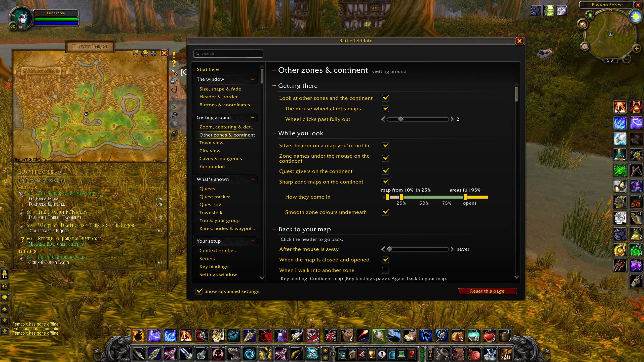Click 'Reset this page' button
Screen dimensions: 644x362
(x=487, y=291)
